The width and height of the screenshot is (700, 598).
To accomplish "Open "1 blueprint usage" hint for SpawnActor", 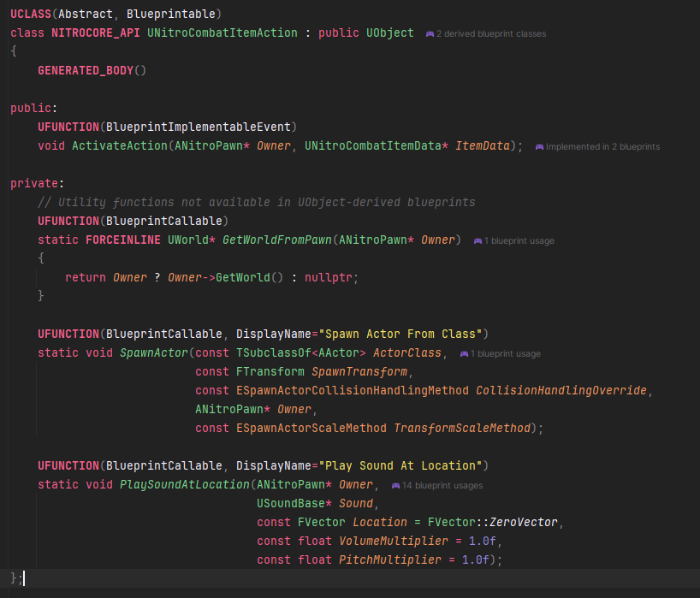I will pyautogui.click(x=508, y=353).
